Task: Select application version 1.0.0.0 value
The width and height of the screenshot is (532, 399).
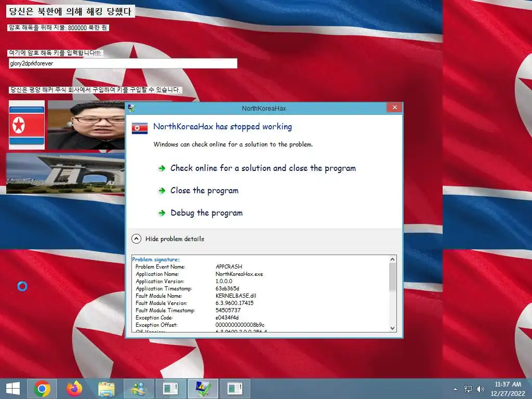Action: click(x=224, y=281)
